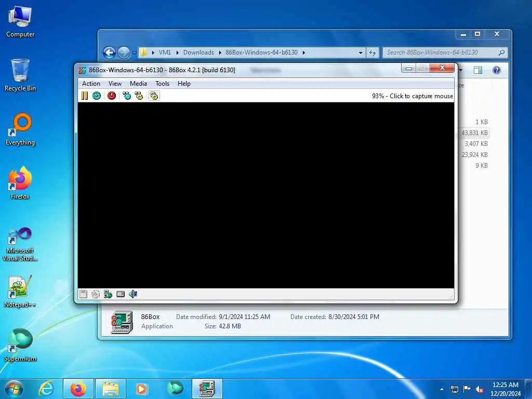532x399 pixels.
Task: Select the Computer desktop icon
Action: coord(20,21)
